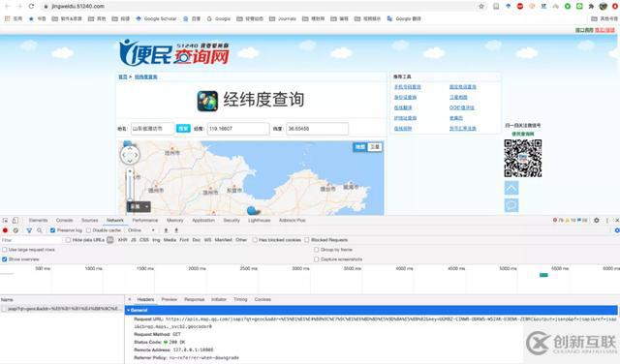Viewport: 620px width, 364px height.
Task: Click the blue map location marker
Action: coord(253,210)
